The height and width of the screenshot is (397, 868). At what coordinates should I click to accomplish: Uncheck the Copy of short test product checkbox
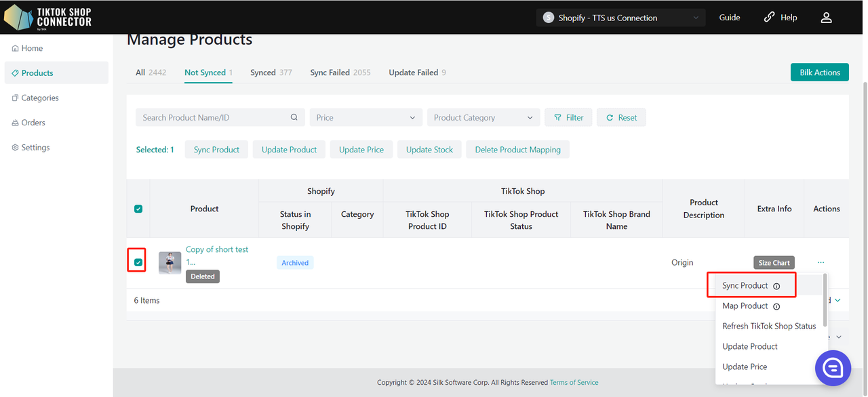(138, 262)
